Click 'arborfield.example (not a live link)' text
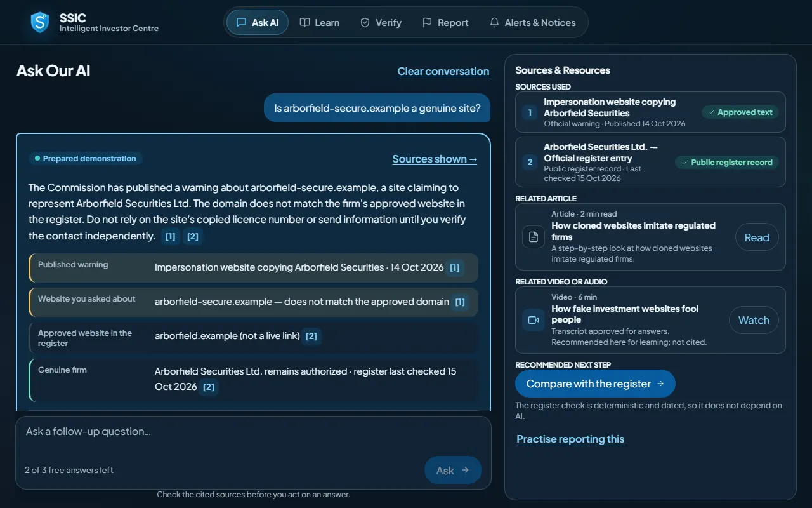This screenshot has width=812, height=508. (227, 336)
